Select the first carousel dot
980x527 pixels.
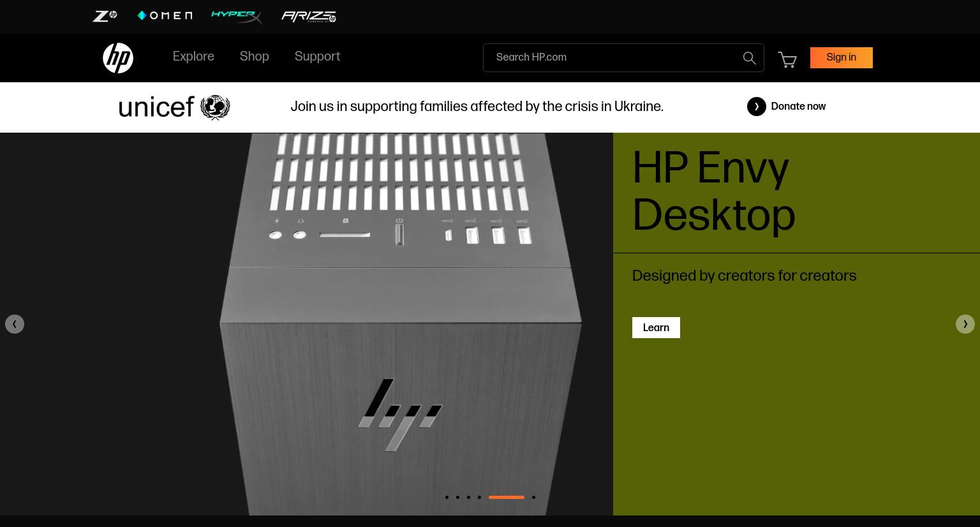[447, 497]
